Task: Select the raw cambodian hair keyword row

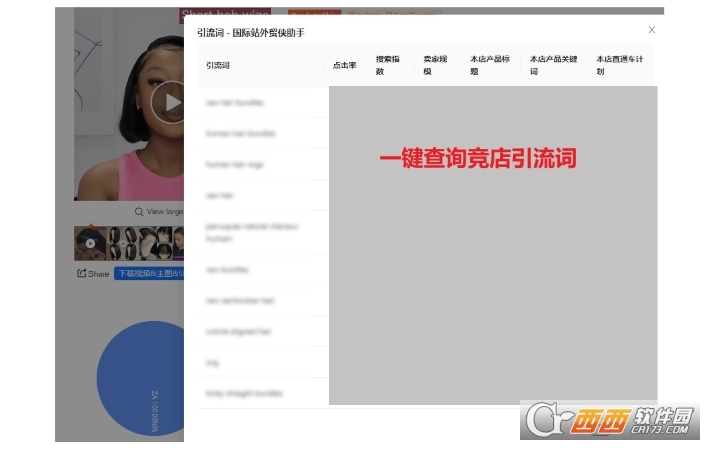Action: point(263,301)
